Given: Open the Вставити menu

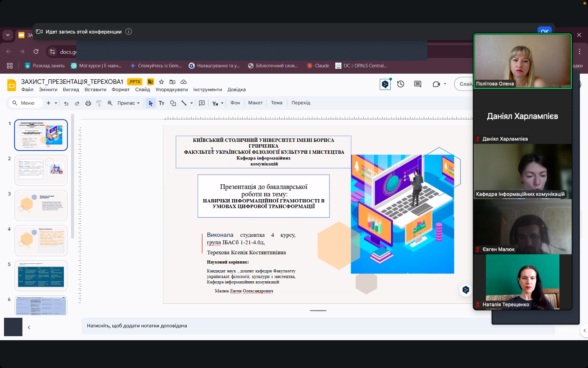Looking at the screenshot, I should (x=95, y=90).
